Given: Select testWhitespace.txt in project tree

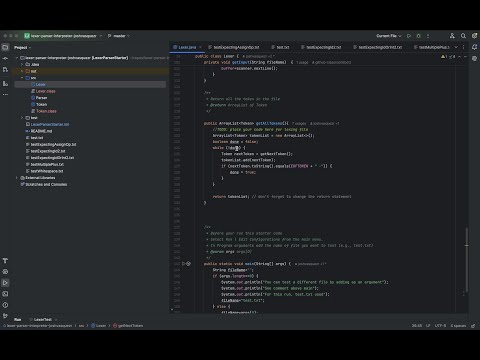Looking at the screenshot, I should [45, 171].
